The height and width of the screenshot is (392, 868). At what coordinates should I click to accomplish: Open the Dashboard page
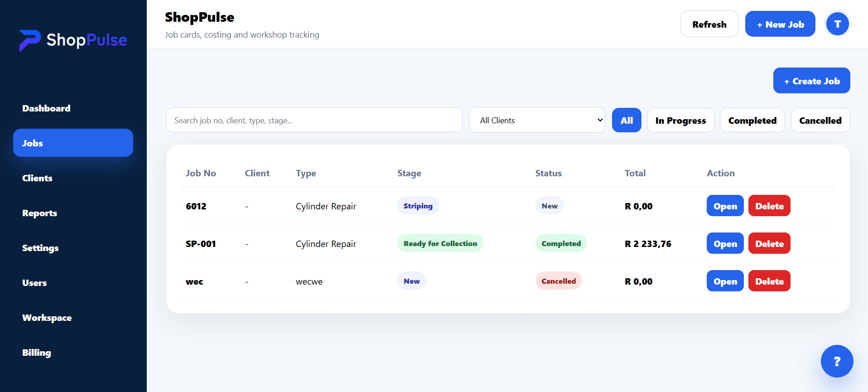[x=46, y=108]
